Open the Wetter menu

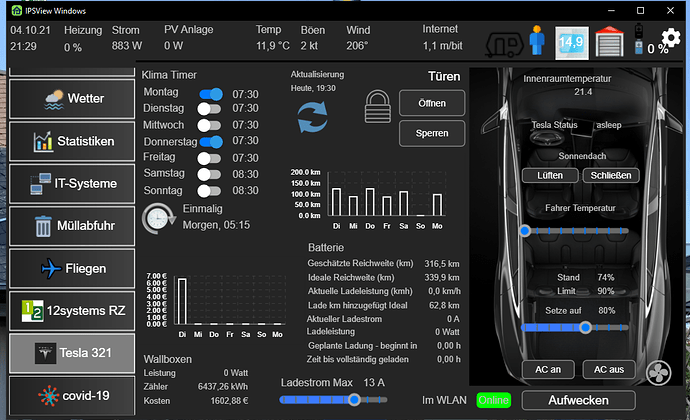(x=72, y=99)
